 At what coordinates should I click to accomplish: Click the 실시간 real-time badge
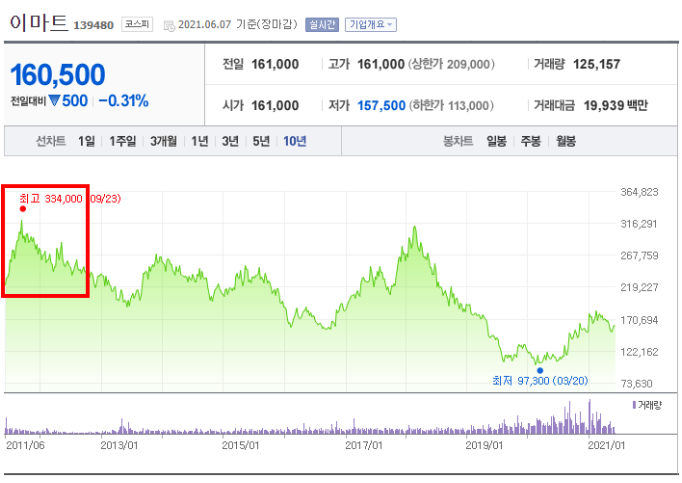[x=322, y=25]
